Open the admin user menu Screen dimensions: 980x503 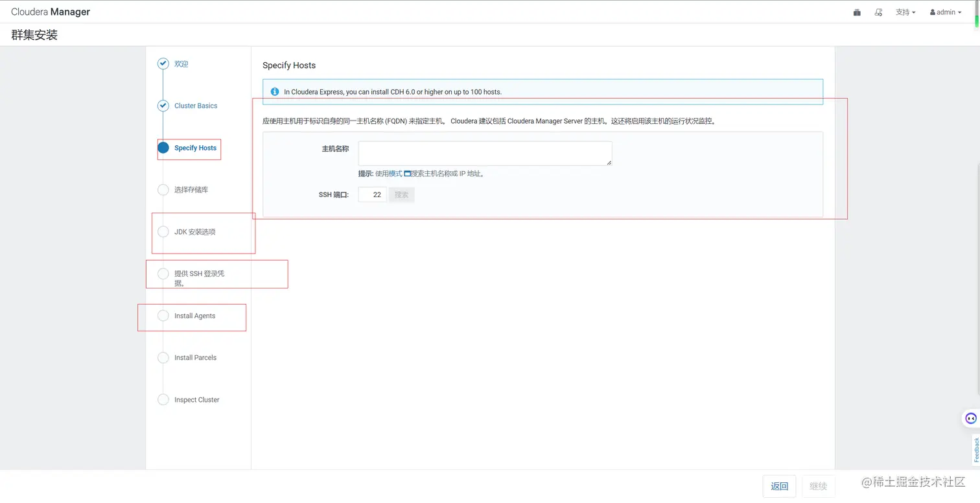(946, 12)
